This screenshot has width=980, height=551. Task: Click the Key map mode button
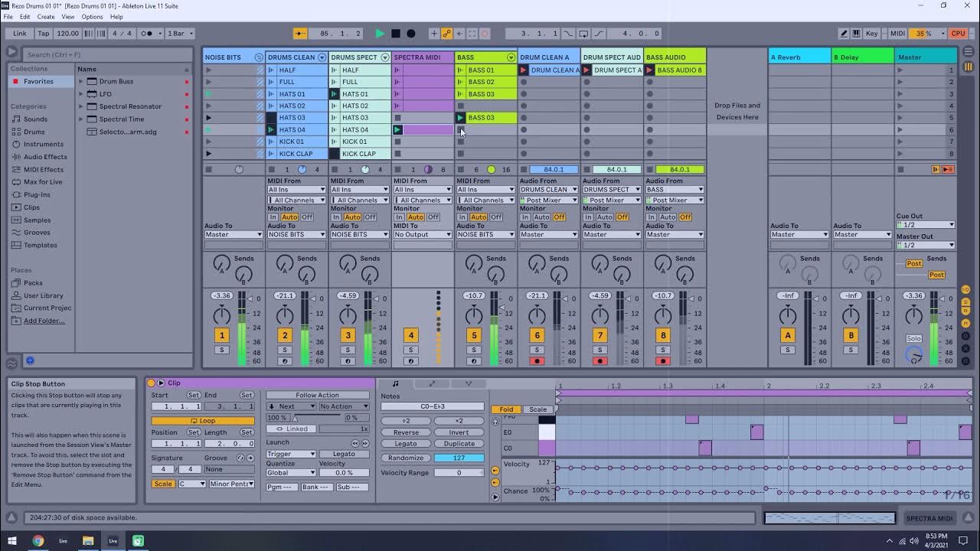click(x=872, y=34)
